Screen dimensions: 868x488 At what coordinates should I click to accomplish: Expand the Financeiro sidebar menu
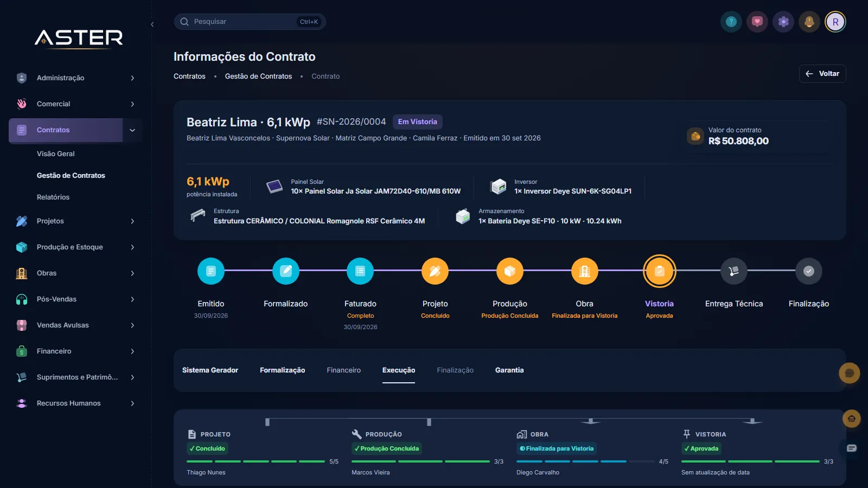click(75, 351)
